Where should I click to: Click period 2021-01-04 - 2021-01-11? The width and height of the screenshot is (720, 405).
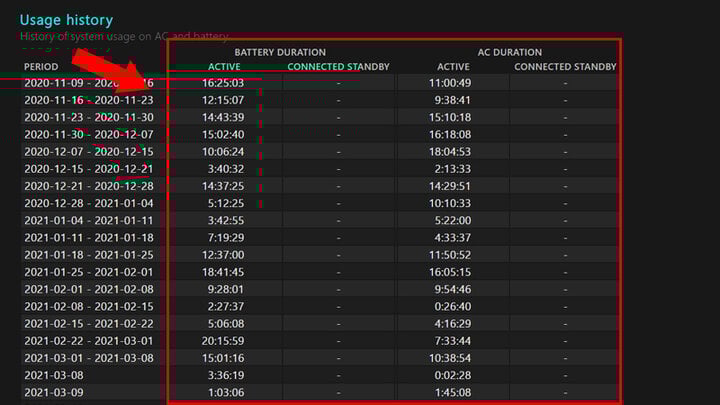click(89, 221)
